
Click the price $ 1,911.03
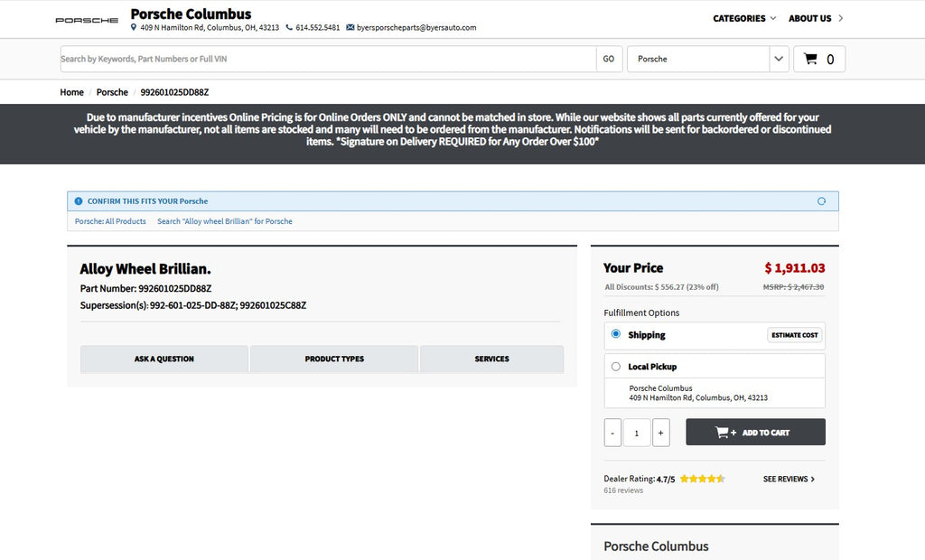(795, 268)
